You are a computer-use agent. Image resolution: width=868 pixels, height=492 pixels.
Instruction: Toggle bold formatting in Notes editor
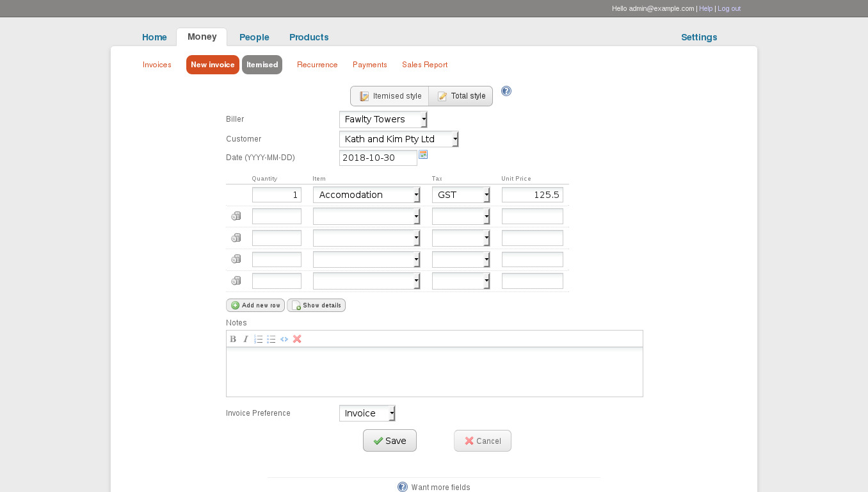233,339
